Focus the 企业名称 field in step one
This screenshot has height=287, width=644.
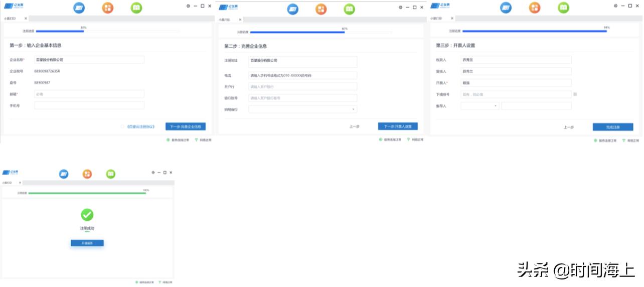click(x=89, y=59)
